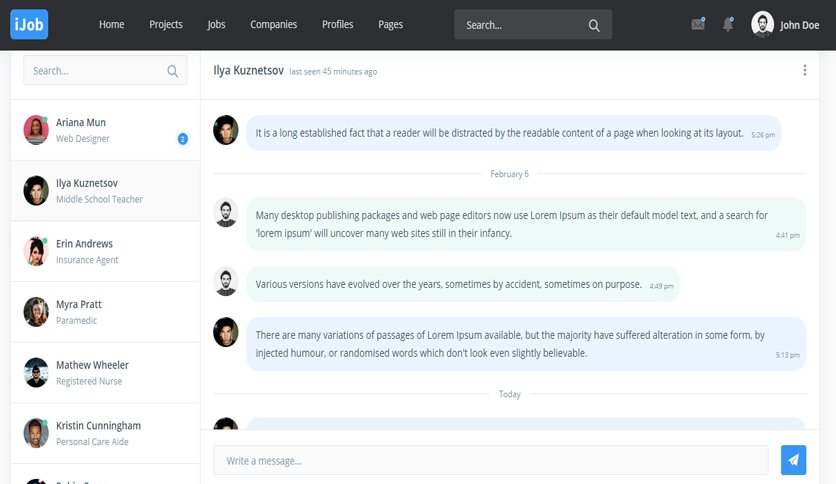Open the Pages menu

pyautogui.click(x=390, y=25)
